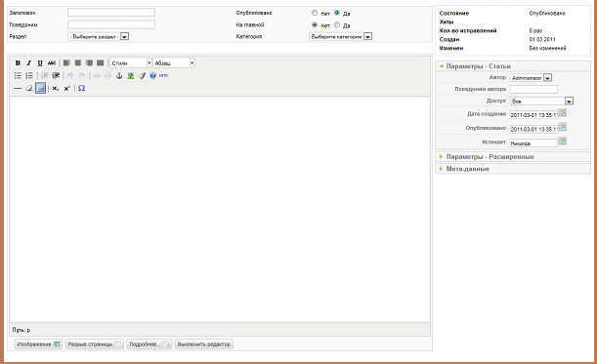Open the Выберите раздел section dropdown

pyautogui.click(x=99, y=36)
